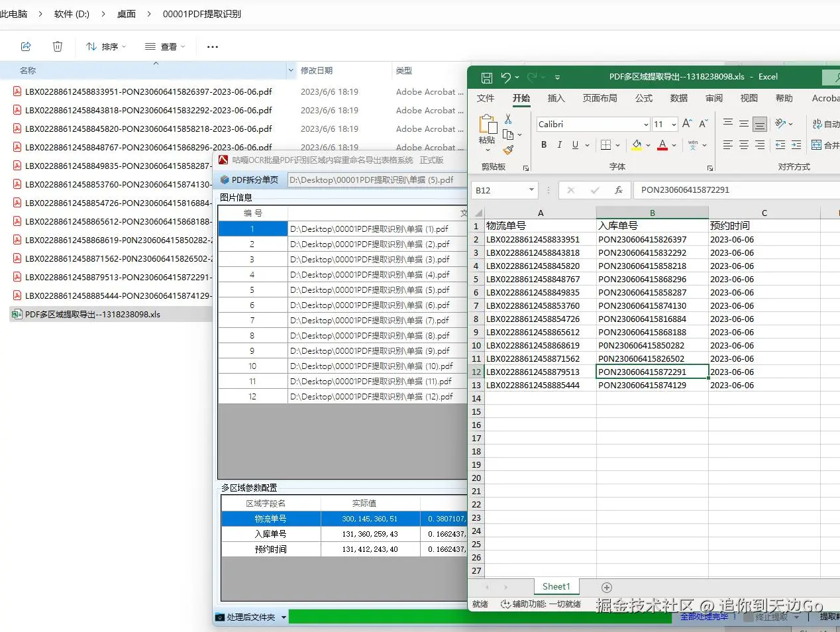Open the Paste options dropdown arrow
The width and height of the screenshot is (840, 632).
pyautogui.click(x=488, y=150)
